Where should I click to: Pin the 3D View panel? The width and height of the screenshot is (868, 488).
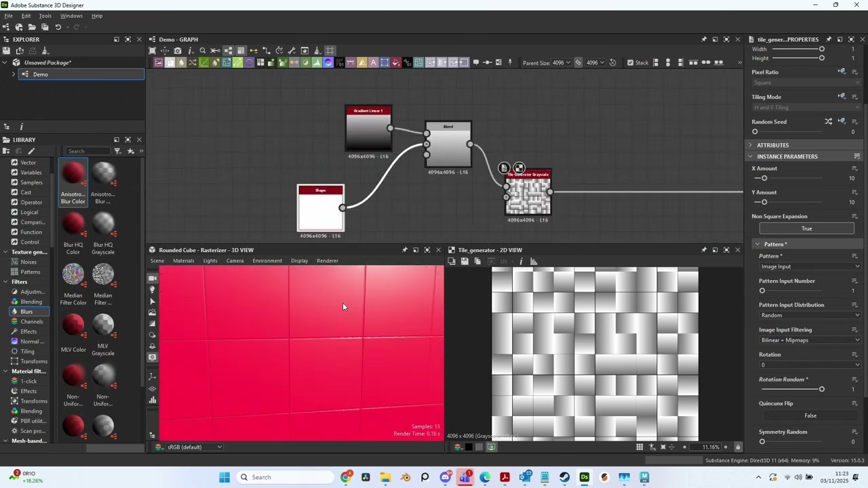(405, 250)
